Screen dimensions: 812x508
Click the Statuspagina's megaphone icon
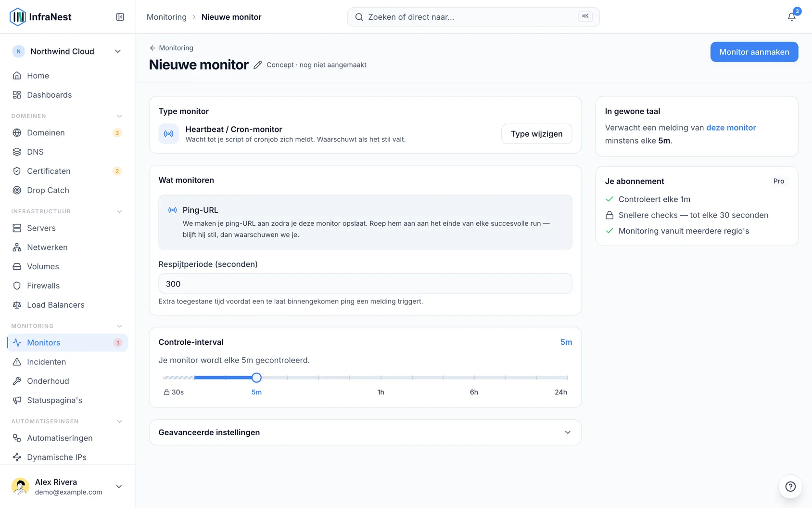tap(17, 400)
